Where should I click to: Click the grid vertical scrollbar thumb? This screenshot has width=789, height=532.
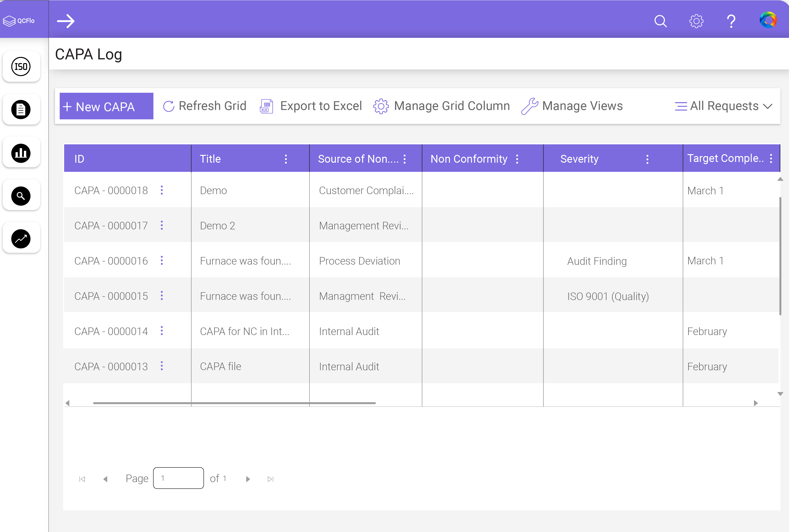pyautogui.click(x=780, y=256)
